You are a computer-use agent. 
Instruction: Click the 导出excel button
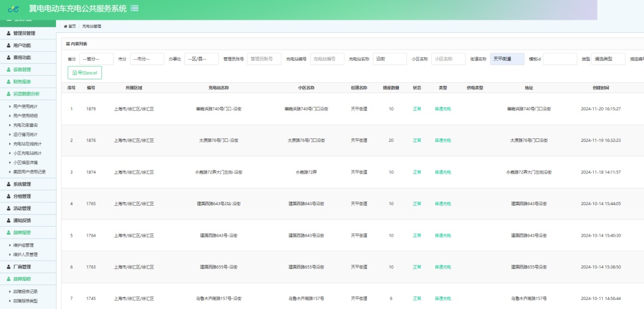[x=85, y=73]
